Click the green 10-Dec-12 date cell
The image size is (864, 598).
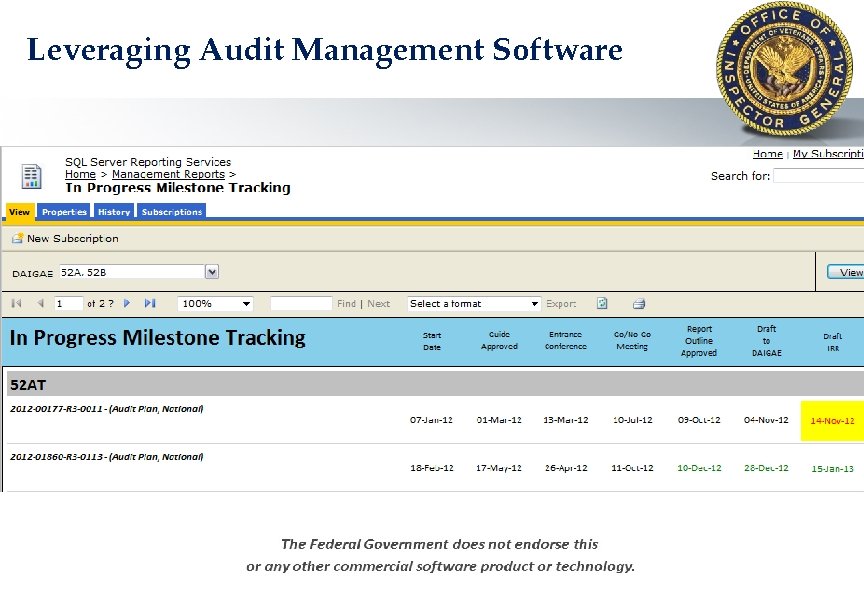tap(699, 468)
